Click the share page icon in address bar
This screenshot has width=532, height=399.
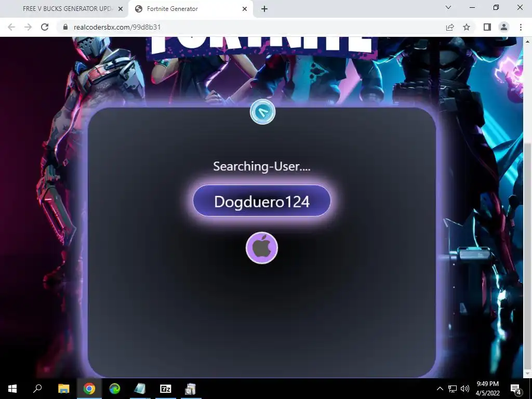coord(450,27)
